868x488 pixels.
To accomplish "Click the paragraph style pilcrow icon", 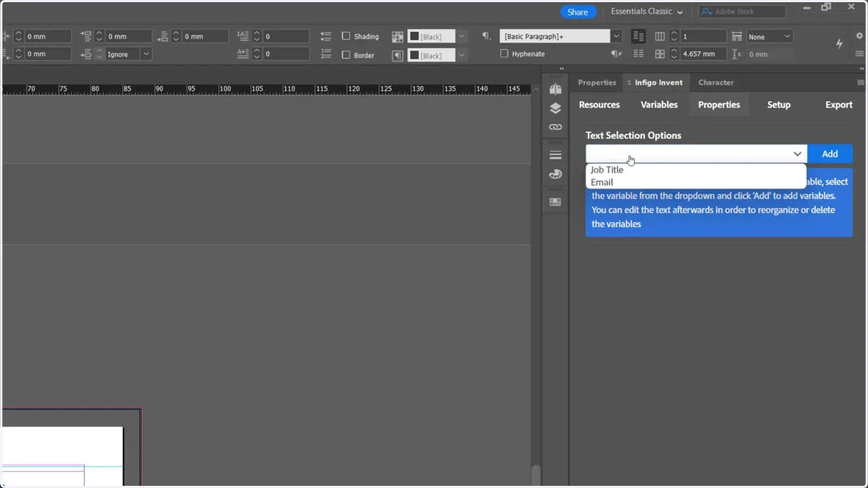I will point(486,36).
